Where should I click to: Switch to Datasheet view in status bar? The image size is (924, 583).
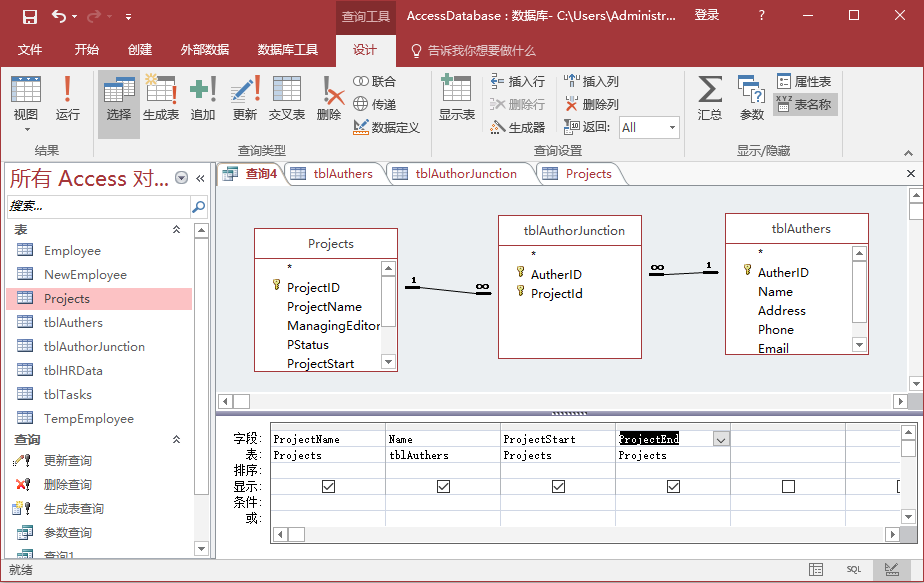(x=816, y=569)
